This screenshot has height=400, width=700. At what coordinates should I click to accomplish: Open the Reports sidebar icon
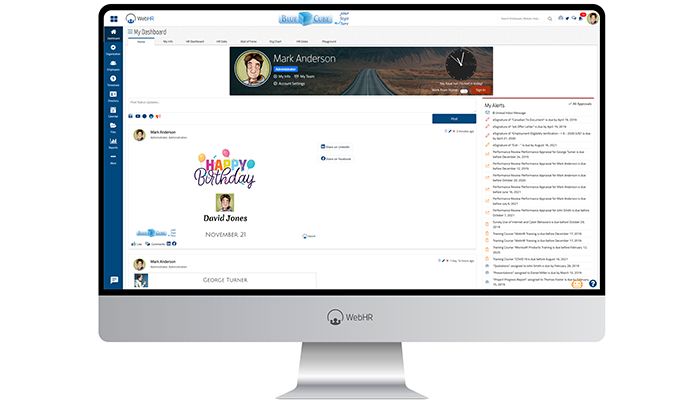pos(113,143)
